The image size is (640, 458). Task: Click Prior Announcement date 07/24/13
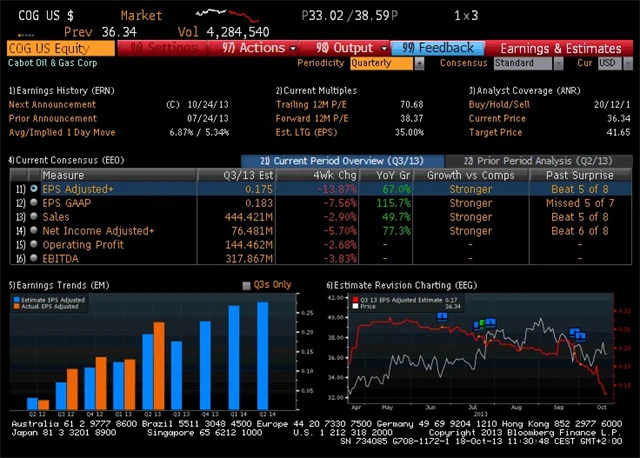click(x=208, y=118)
